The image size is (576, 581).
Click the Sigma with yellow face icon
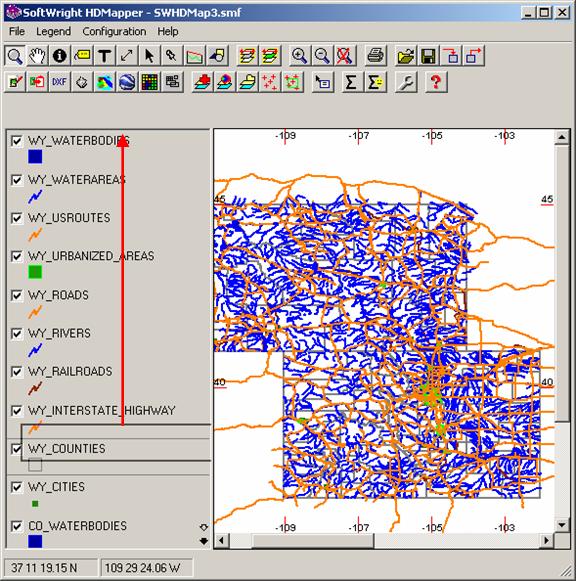[x=376, y=82]
